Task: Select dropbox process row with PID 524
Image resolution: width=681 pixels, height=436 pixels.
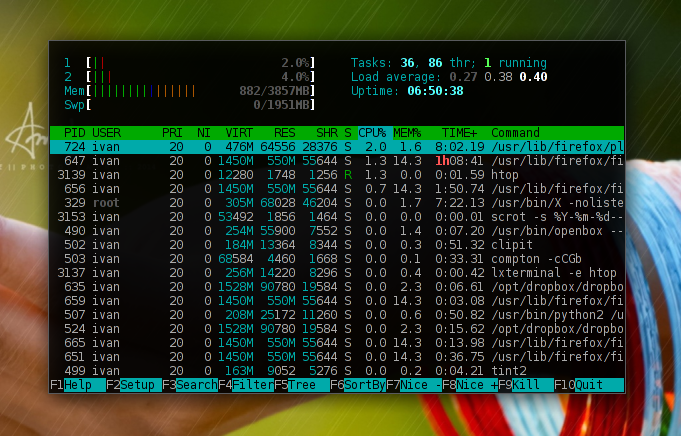Action: coord(337,329)
